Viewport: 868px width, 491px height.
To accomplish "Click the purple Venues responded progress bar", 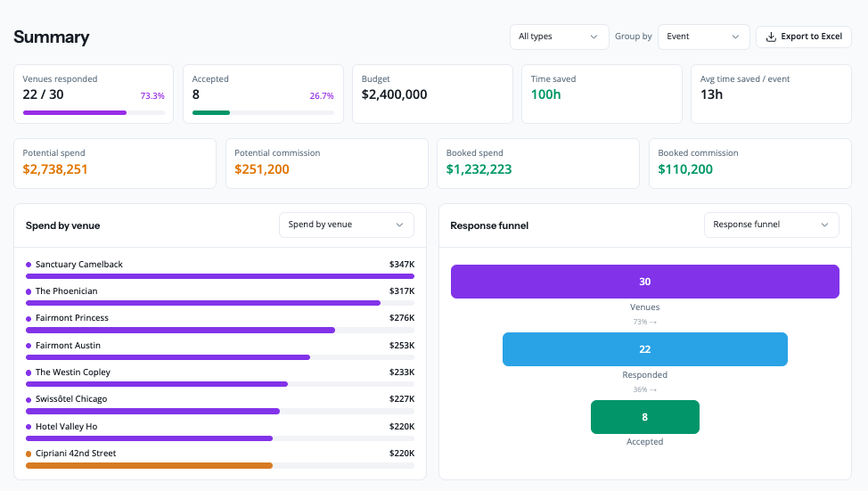I will pyautogui.click(x=75, y=113).
